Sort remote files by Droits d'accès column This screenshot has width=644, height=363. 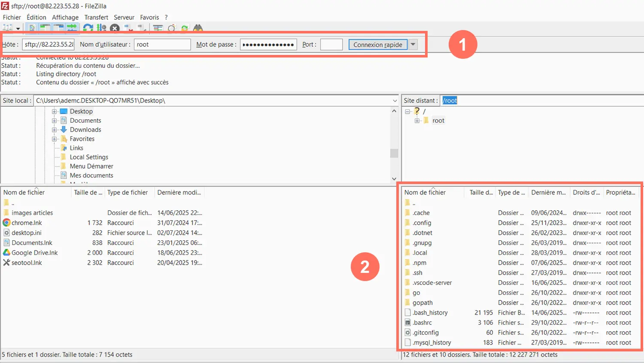click(586, 193)
